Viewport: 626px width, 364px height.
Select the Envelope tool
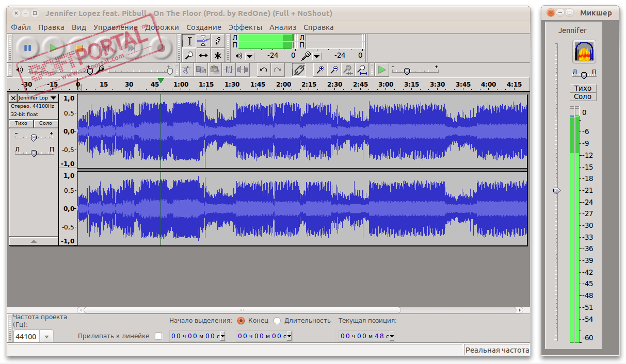coord(203,41)
